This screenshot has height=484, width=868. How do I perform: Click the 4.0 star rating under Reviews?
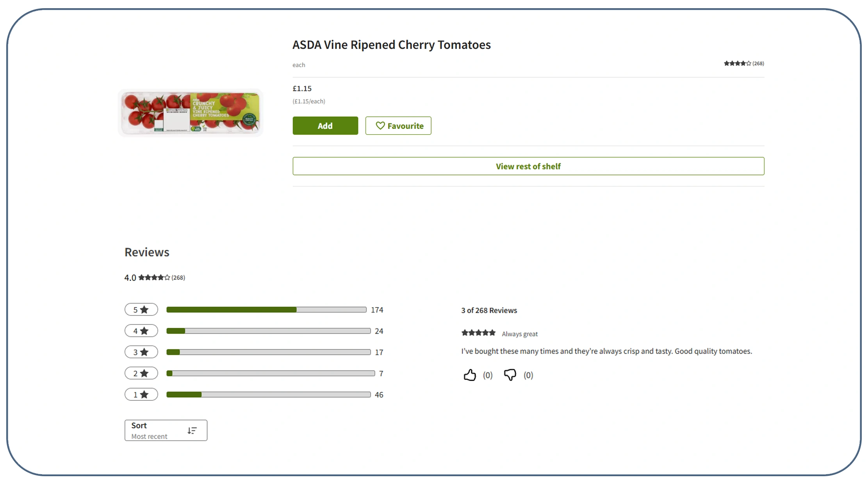[154, 278]
